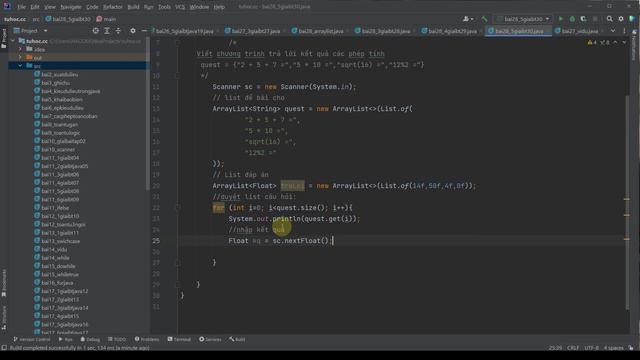Hide the Project tool window
Viewport: 640px width, 360px height.
(x=144, y=31)
